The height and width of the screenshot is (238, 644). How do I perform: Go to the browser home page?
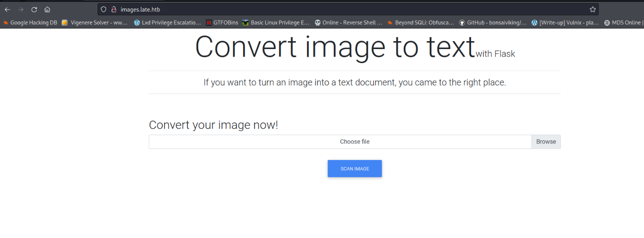tap(47, 9)
